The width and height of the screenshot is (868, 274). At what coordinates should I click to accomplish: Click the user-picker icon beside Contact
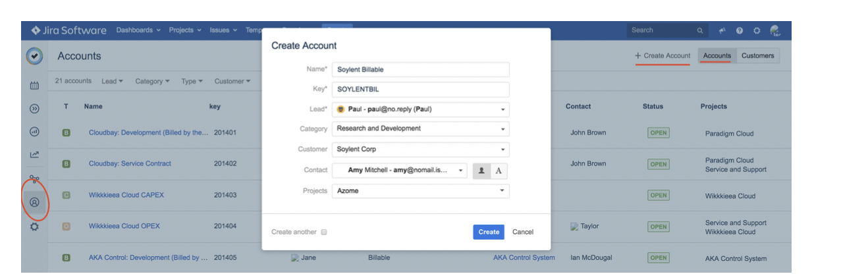click(481, 171)
